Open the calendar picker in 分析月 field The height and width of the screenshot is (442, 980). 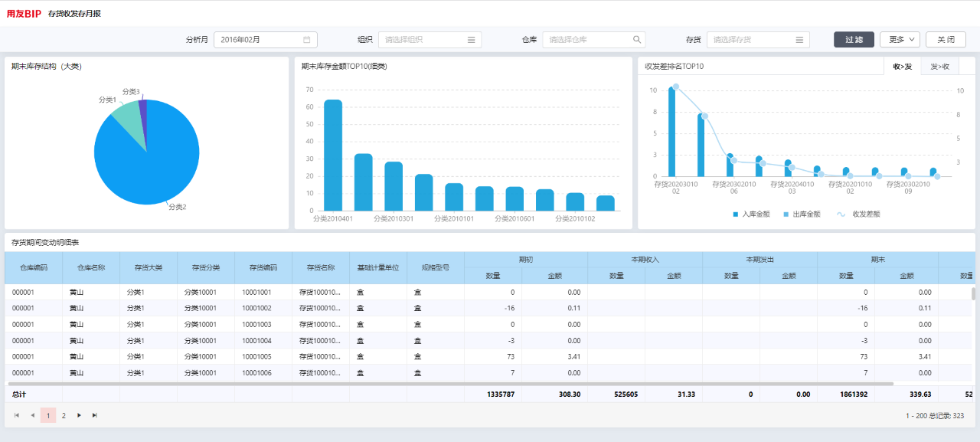[x=307, y=40]
